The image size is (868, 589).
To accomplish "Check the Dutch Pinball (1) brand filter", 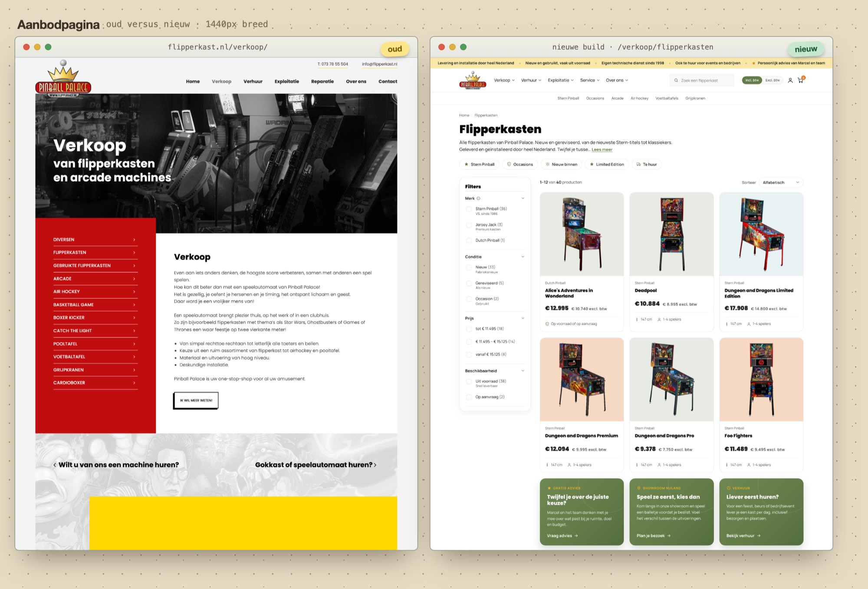I will [x=469, y=241].
